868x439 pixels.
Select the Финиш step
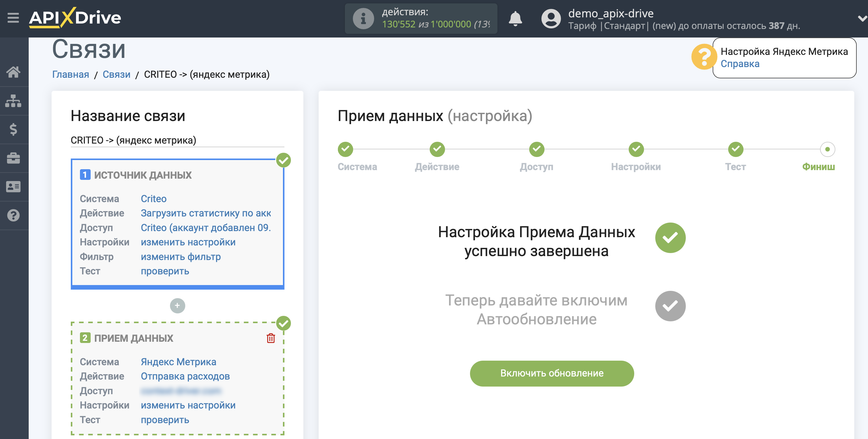(x=827, y=149)
